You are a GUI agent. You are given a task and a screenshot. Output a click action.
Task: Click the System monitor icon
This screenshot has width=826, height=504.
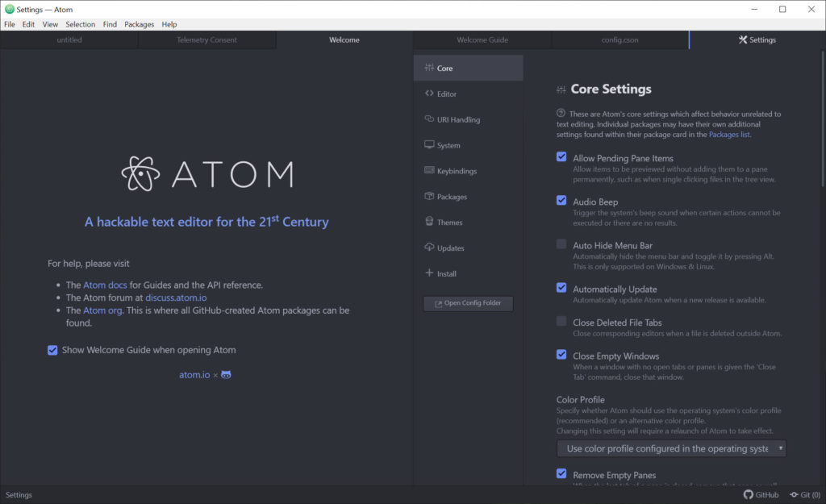429,145
